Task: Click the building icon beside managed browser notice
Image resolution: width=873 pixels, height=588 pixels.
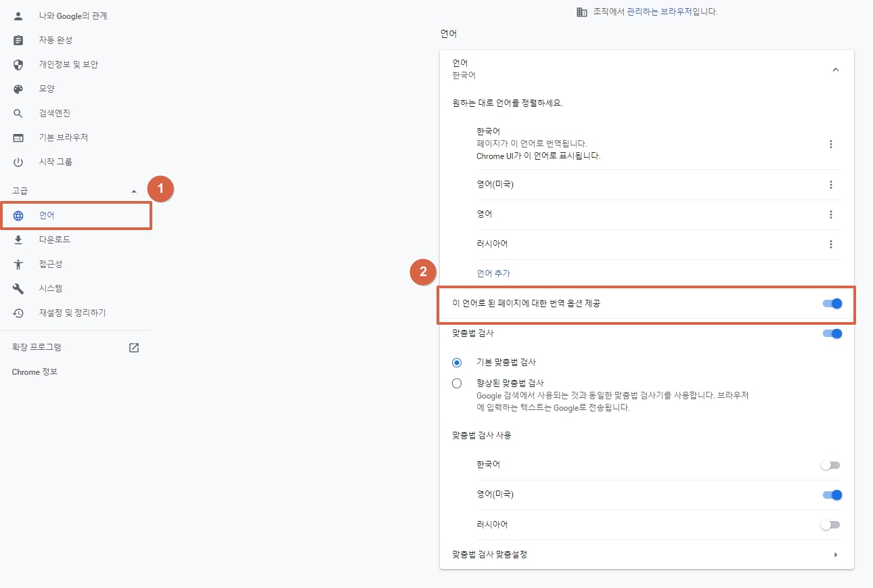Action: [x=581, y=12]
